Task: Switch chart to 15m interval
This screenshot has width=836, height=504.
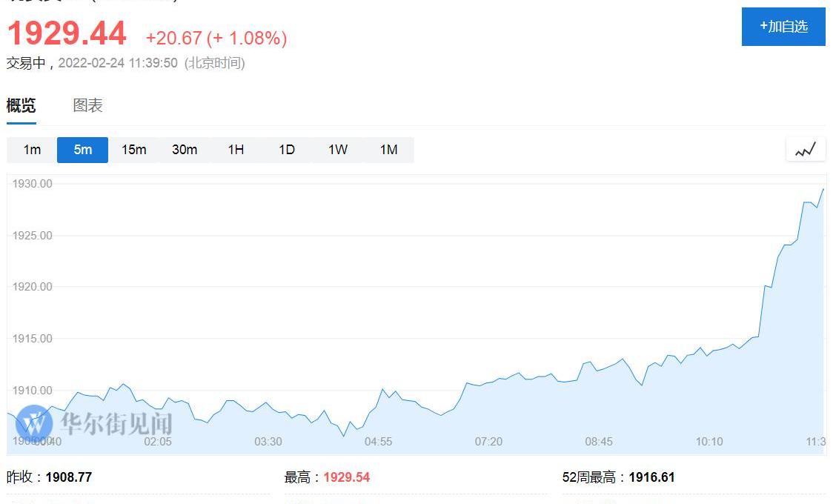Action: pyautogui.click(x=133, y=150)
